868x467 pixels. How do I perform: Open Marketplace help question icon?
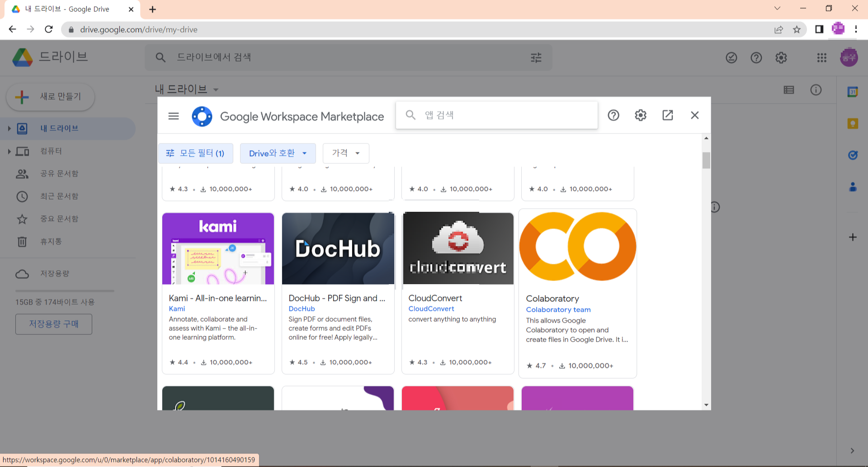[x=613, y=115]
